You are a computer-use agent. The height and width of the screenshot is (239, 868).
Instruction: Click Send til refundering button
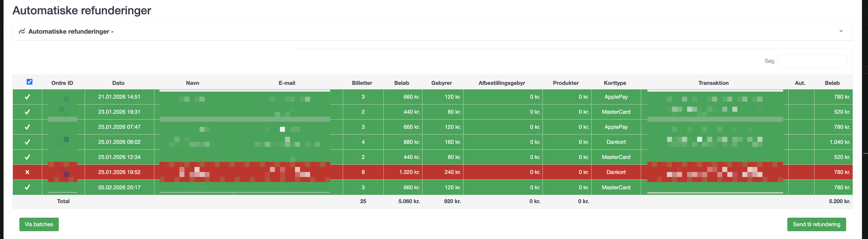816,224
